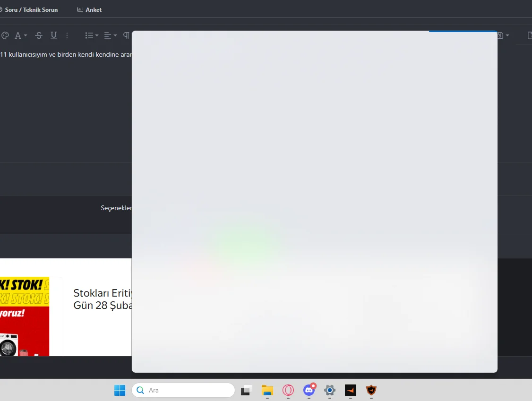Switch to Opera browser in taskbar
This screenshot has height=401, width=532.
pyautogui.click(x=288, y=390)
